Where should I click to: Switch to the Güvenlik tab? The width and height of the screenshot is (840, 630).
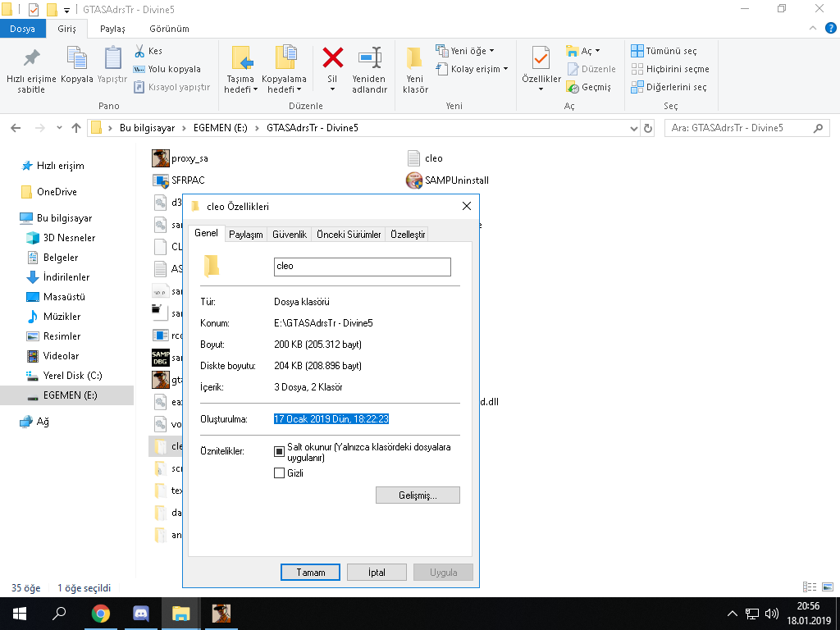click(290, 235)
